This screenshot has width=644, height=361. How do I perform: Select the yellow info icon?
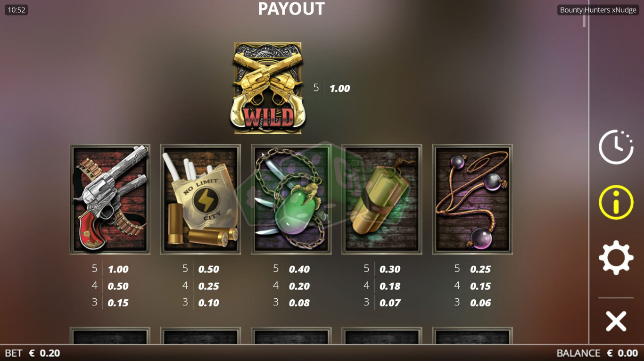[x=616, y=202]
